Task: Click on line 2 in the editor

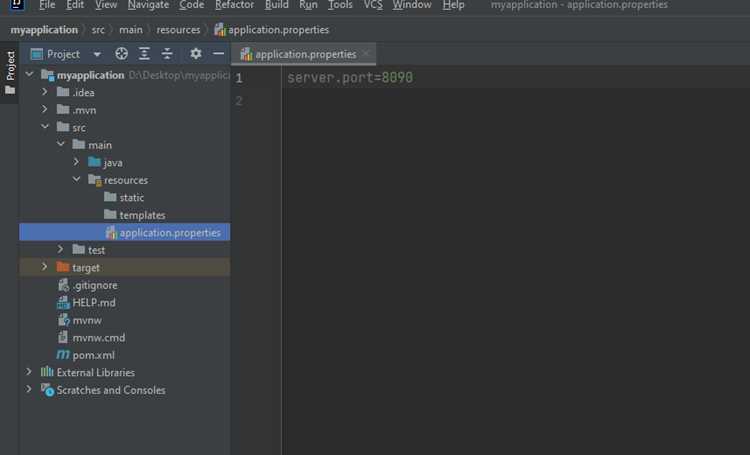Action: (x=515, y=100)
